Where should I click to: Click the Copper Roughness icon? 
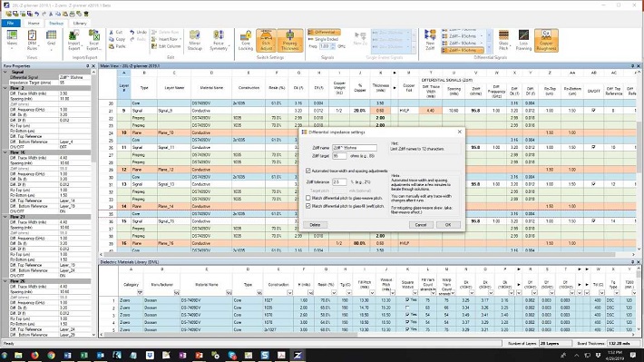546,40
